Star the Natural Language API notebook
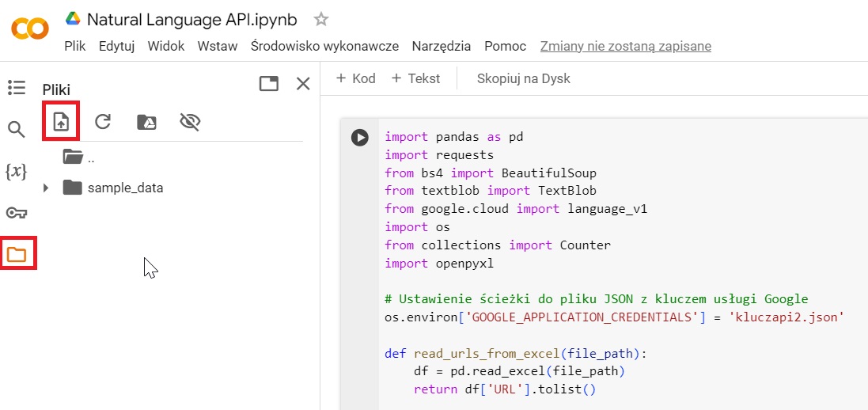 (321, 20)
